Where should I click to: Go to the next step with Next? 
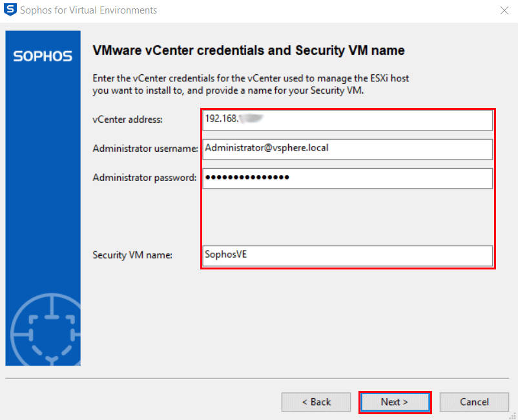(395, 402)
